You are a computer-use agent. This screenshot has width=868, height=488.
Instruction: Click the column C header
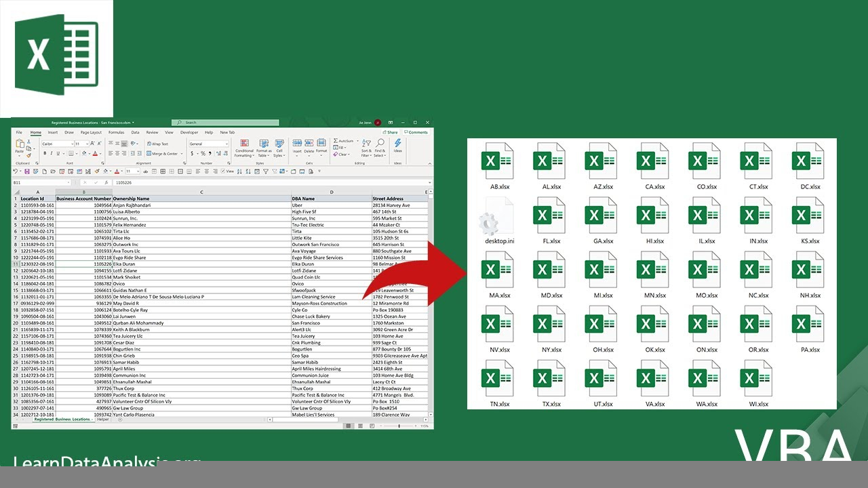click(x=201, y=192)
